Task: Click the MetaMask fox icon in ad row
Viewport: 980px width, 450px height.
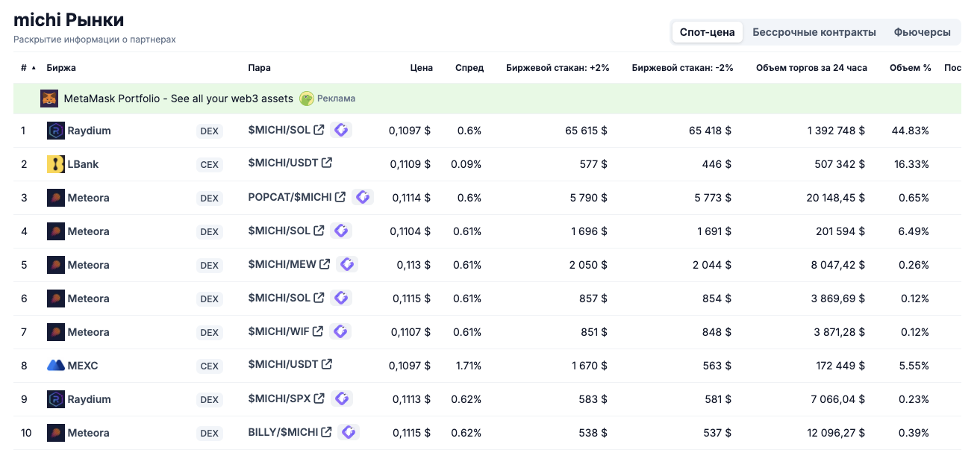Action: pos(49,99)
